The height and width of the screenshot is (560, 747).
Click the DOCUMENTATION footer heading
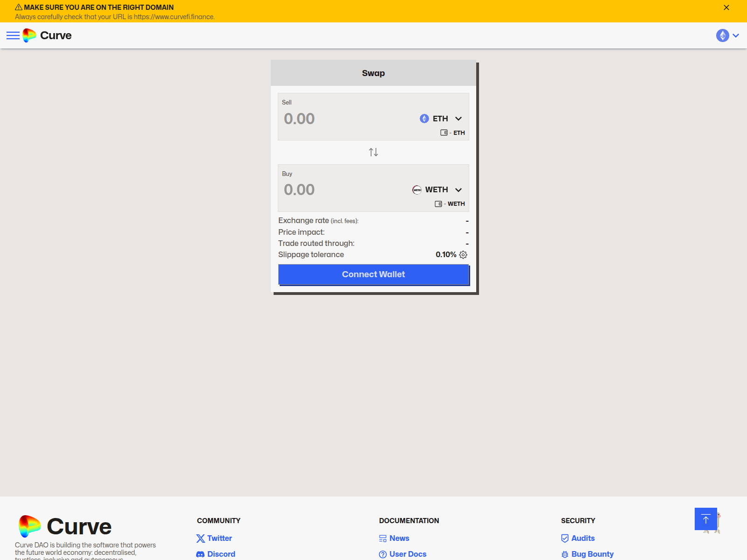point(409,521)
